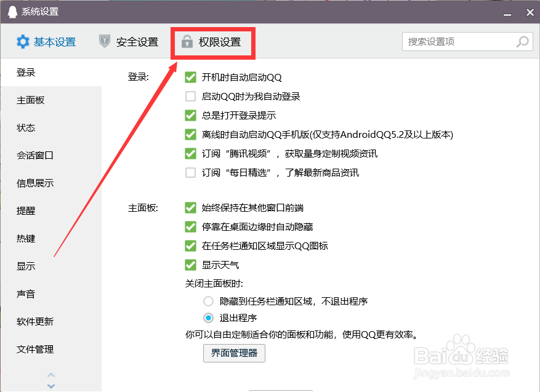Click the 关闭主面板时: label
The width and height of the screenshot is (540, 392).
[214, 284]
